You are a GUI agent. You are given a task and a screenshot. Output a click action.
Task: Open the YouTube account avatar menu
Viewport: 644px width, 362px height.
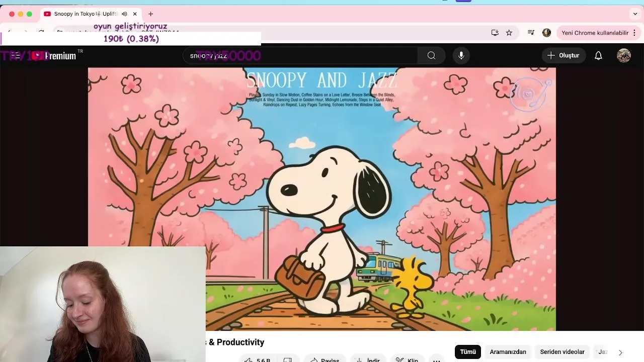(x=624, y=55)
